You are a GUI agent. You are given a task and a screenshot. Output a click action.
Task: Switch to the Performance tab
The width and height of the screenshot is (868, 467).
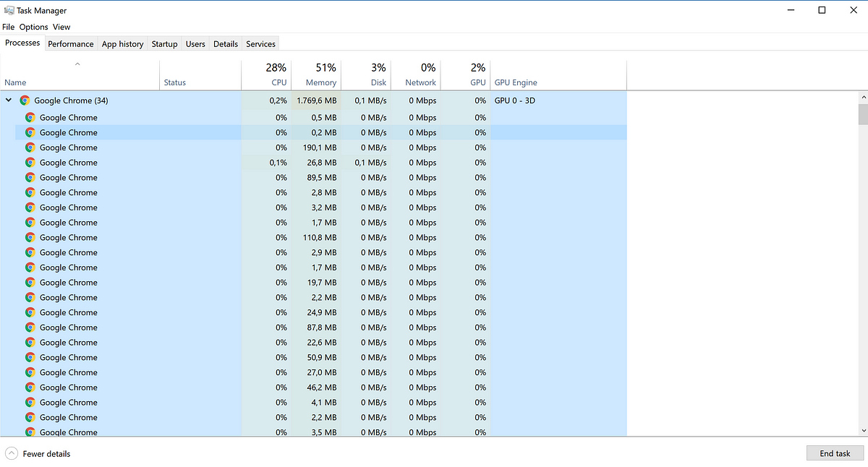click(71, 44)
